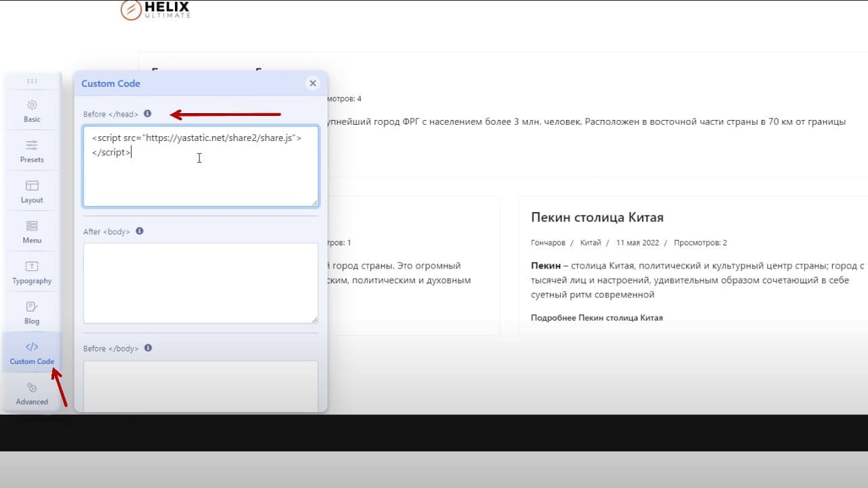
Task: Click the info icon next to Before </body>
Action: tap(148, 348)
